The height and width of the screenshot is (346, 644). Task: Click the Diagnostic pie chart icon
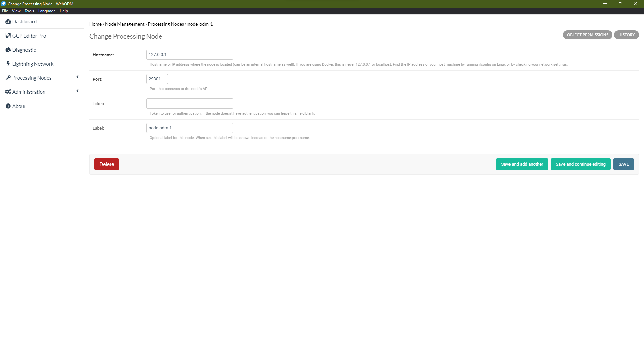[8, 50]
